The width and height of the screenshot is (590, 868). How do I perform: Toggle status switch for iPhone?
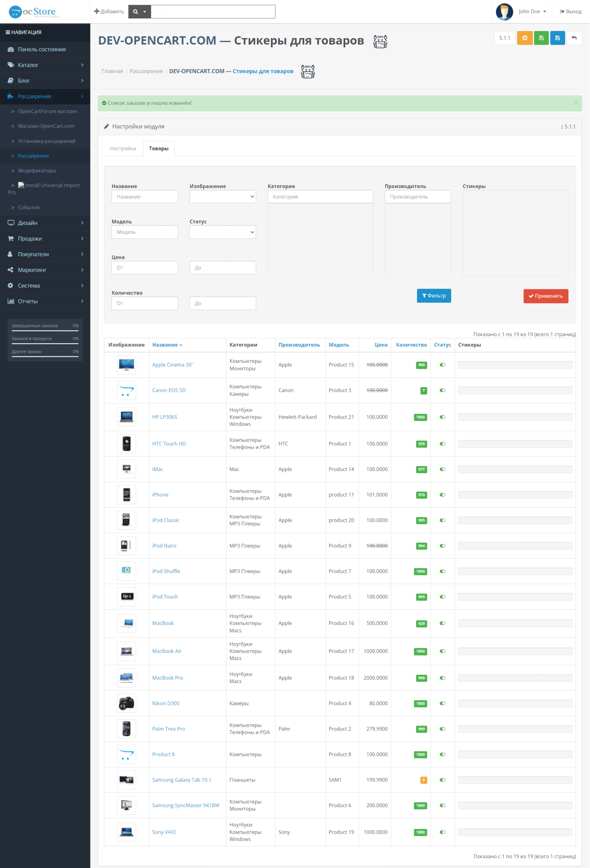(442, 495)
